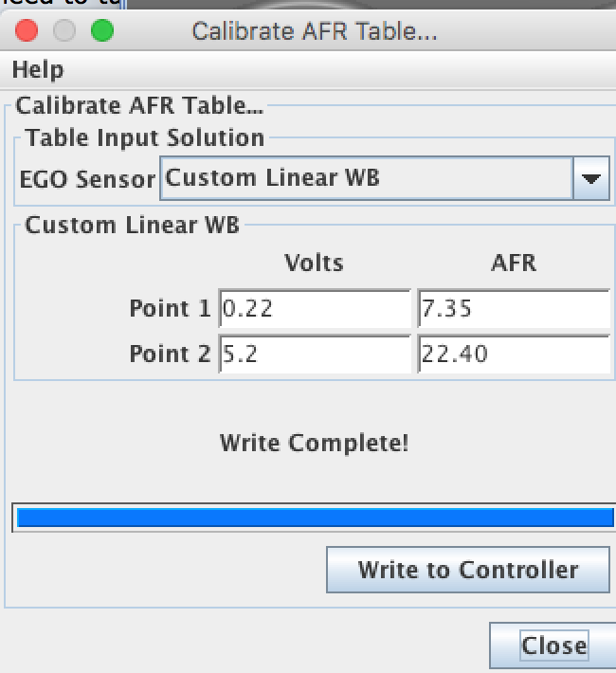616x673 pixels.
Task: Click the AFR column header label
Action: point(514,263)
